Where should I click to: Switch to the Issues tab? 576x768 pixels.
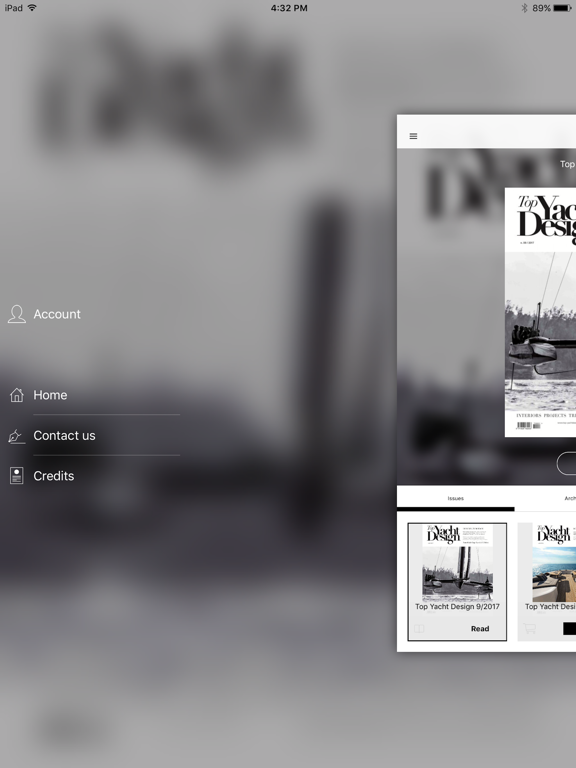pos(456,498)
